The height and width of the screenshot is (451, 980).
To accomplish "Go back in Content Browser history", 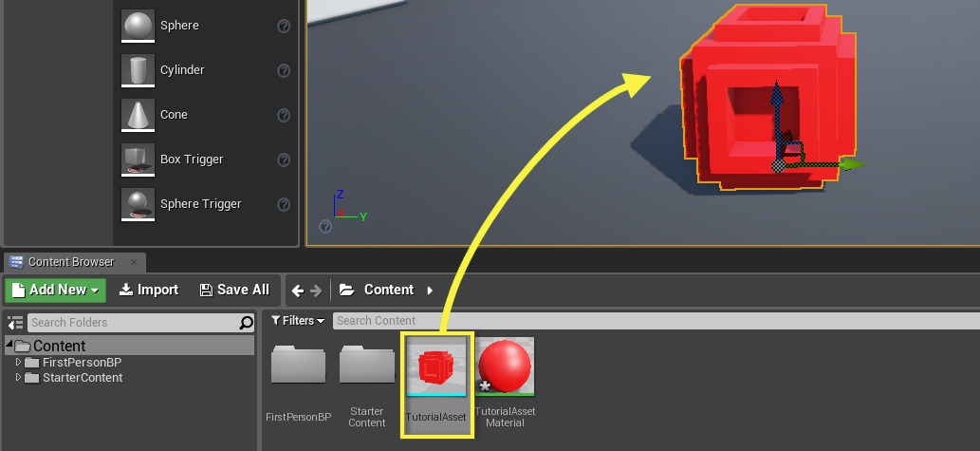I will click(x=298, y=291).
